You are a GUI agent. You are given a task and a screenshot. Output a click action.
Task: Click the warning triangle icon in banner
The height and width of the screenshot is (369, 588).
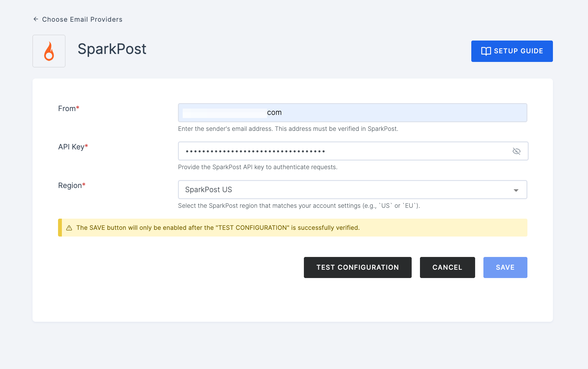tap(69, 228)
